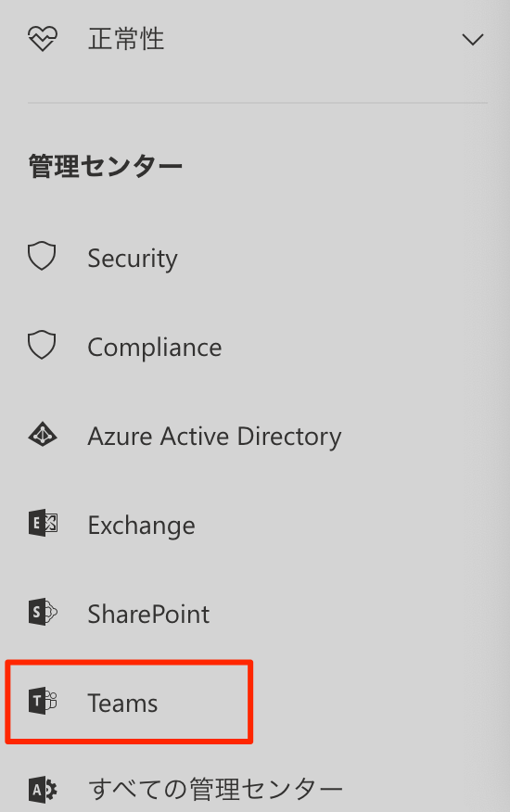
Task: Click the divider line below 正常性
Action: pos(258,103)
